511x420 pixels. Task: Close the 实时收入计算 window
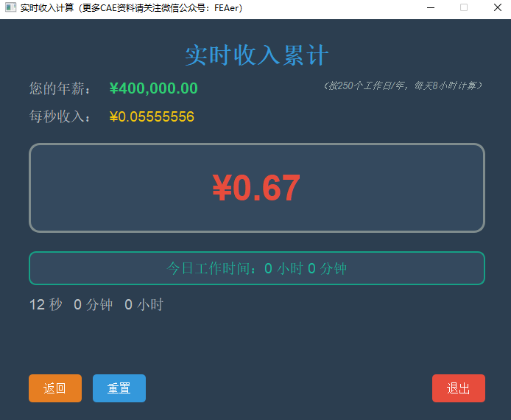coord(497,8)
